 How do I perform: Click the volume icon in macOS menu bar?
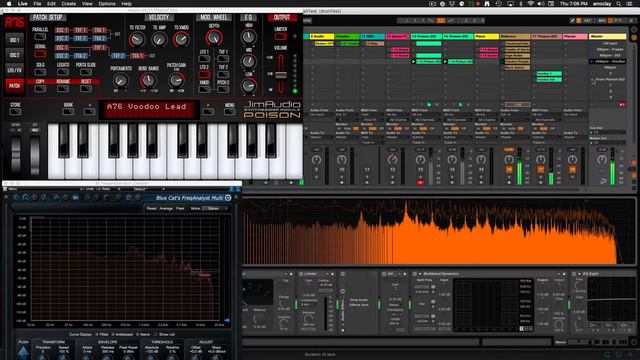541,4
